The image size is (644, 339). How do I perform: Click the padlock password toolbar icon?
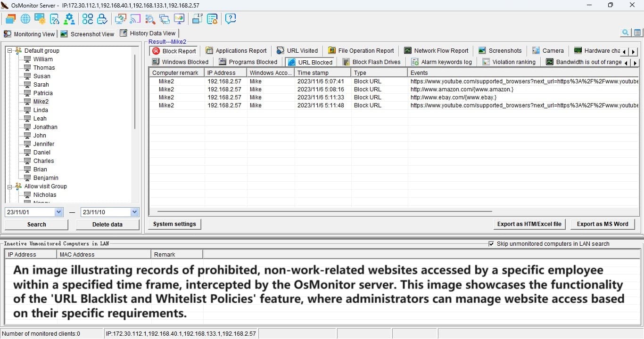102,19
